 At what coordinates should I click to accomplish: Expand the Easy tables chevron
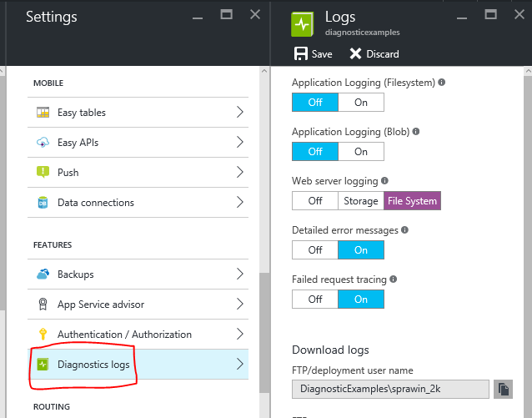point(239,113)
